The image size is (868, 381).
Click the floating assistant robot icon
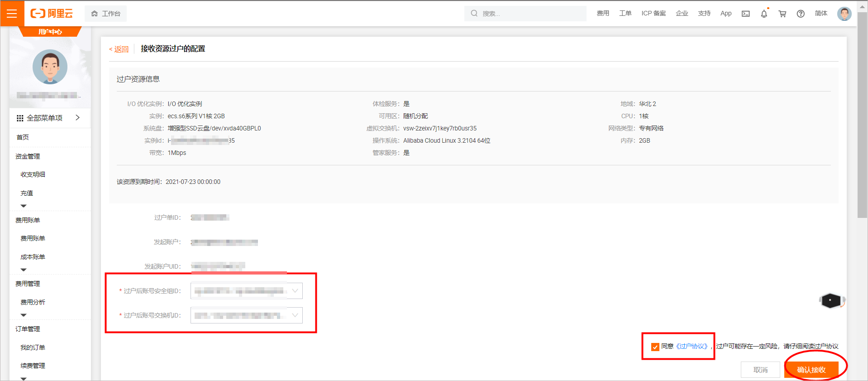click(831, 300)
